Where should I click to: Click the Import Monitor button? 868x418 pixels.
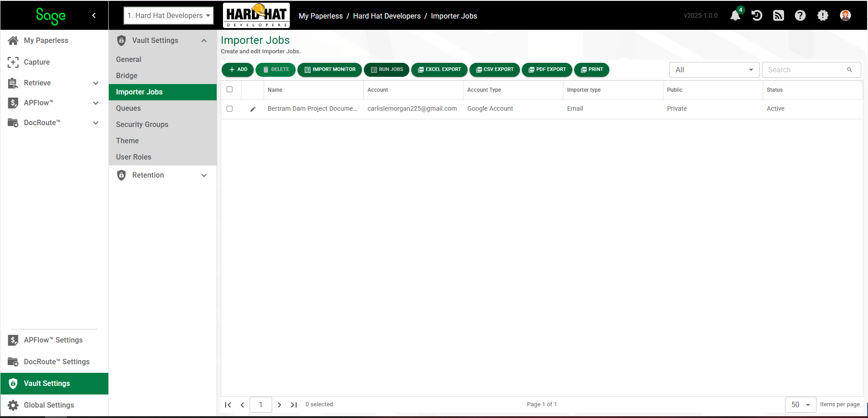330,70
